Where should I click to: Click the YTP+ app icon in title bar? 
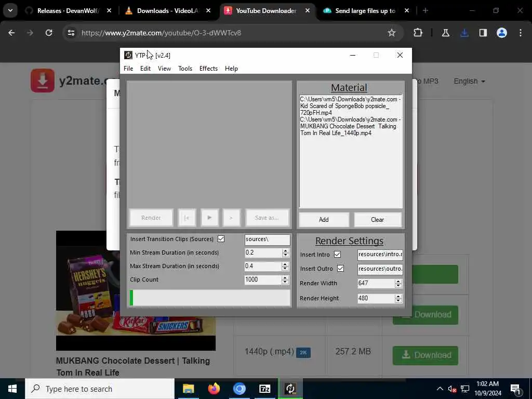tap(128, 55)
